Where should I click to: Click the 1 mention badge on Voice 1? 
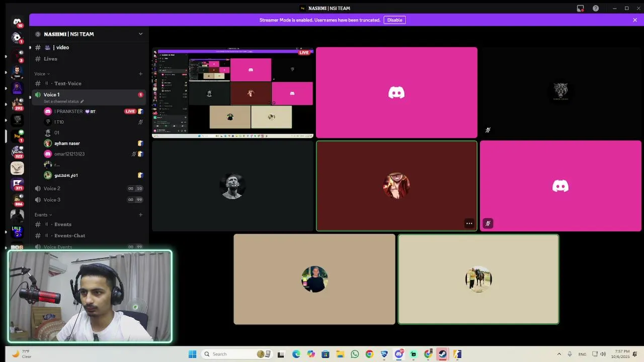point(140,95)
